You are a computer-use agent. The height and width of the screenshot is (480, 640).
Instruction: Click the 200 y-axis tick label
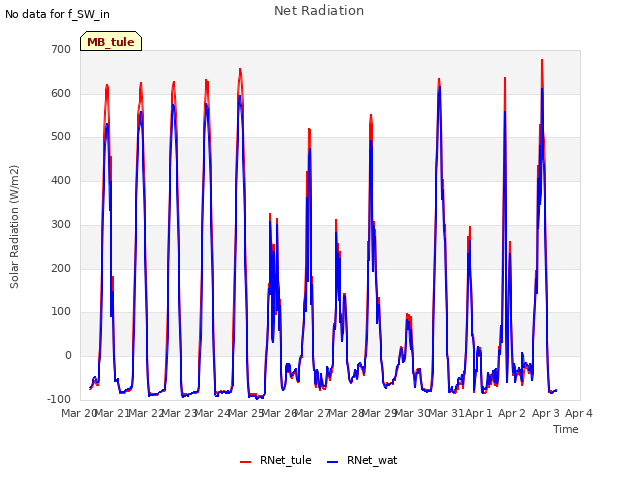point(61,269)
